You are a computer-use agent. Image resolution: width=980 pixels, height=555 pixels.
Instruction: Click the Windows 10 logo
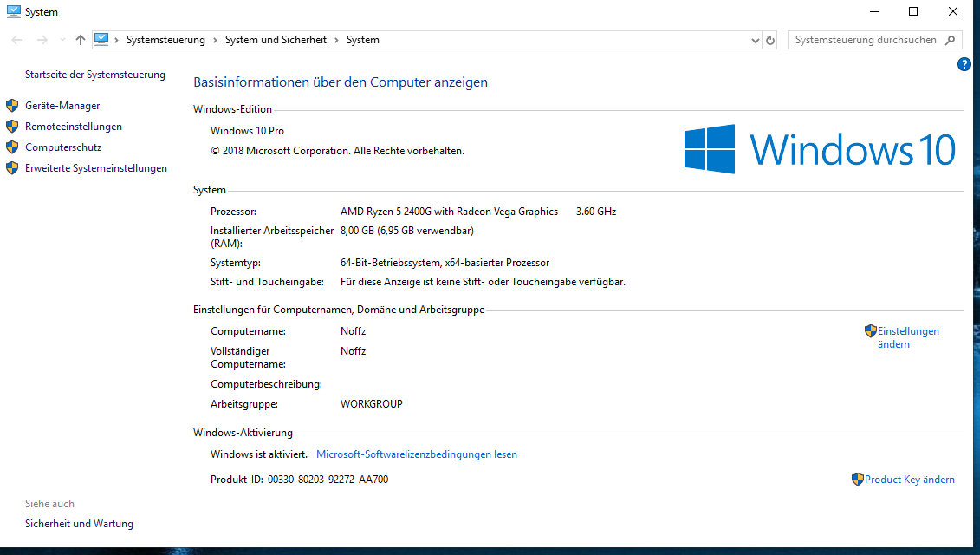820,149
